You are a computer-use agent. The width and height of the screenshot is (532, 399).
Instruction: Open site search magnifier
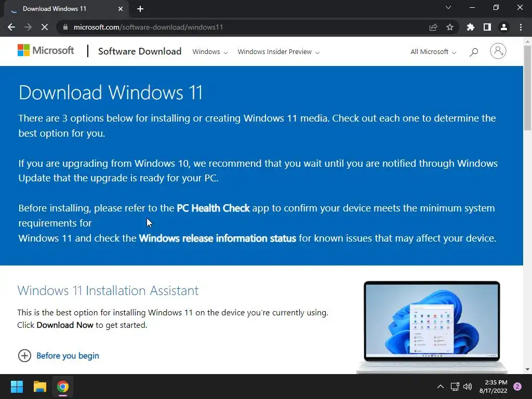[474, 52]
